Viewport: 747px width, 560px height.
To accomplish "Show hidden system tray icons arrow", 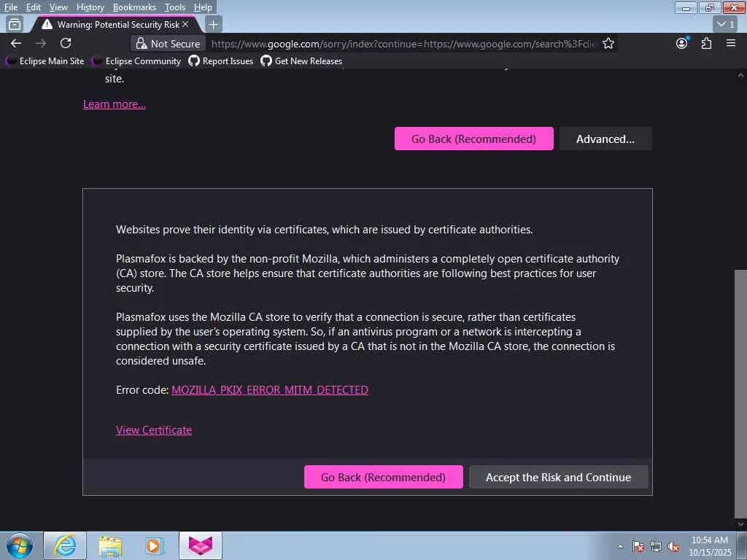I will click(620, 547).
